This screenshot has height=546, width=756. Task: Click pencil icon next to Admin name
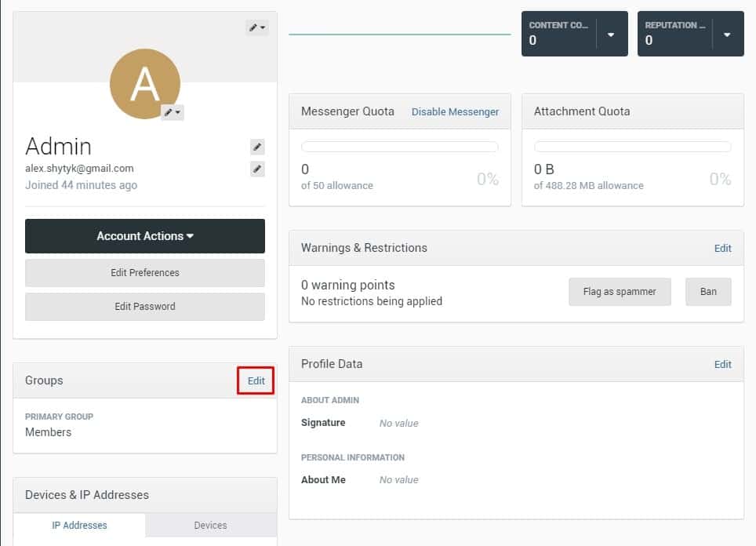click(x=257, y=147)
